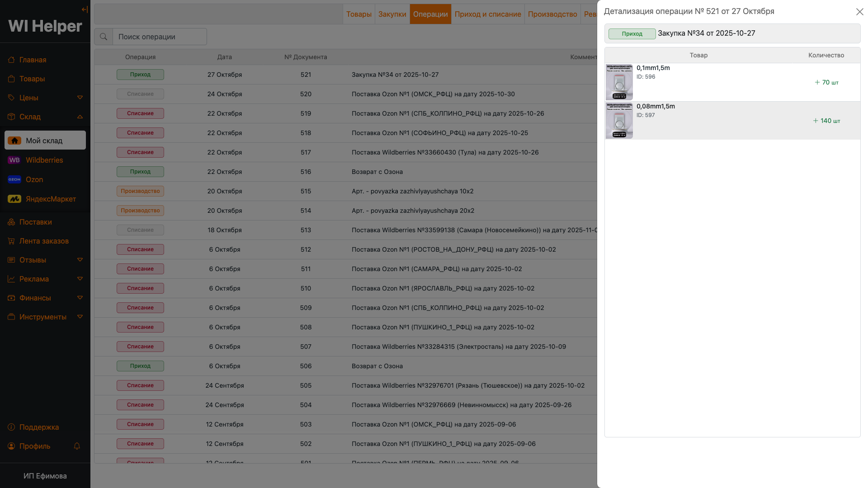Expand the Финансы submenu
Image resolution: width=868 pixels, height=488 pixels.
[80, 298]
